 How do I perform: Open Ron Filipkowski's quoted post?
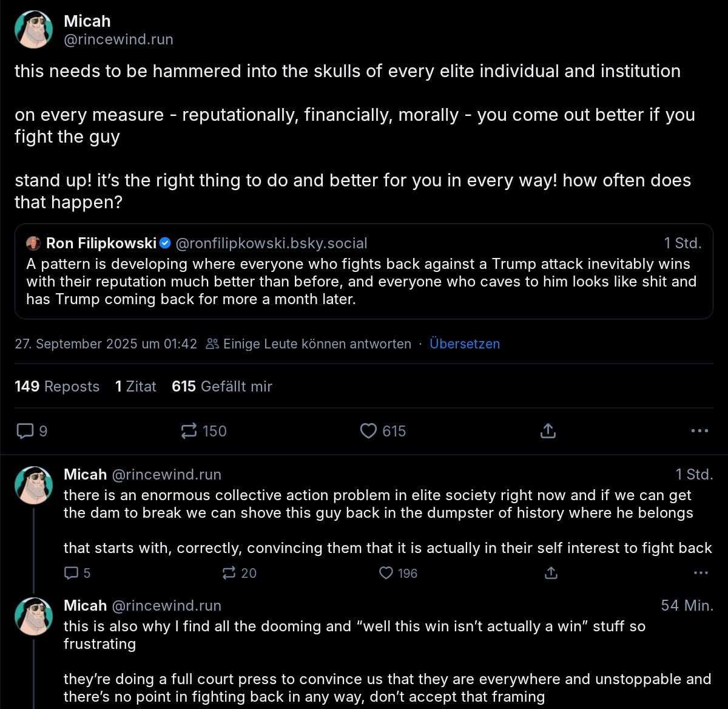coord(363,271)
